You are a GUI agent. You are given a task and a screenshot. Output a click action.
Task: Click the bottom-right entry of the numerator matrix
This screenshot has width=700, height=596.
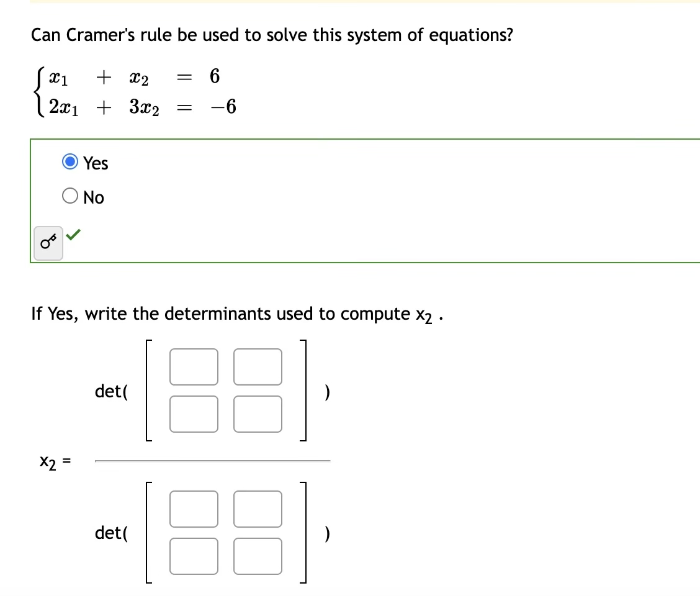coord(258,413)
